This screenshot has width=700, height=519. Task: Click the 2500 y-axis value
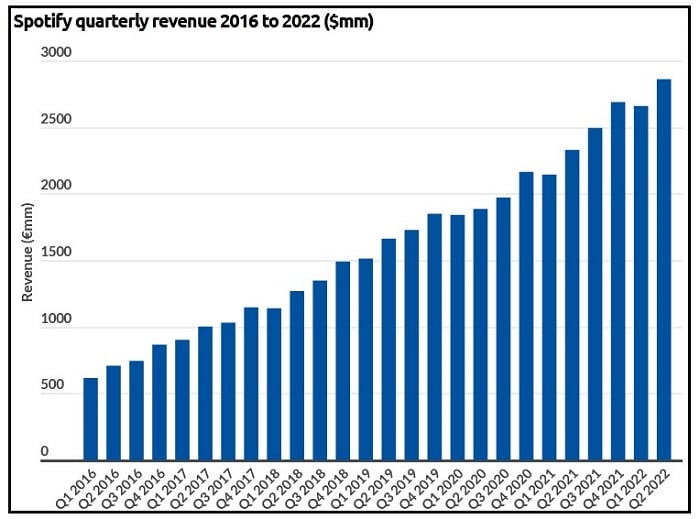point(56,119)
